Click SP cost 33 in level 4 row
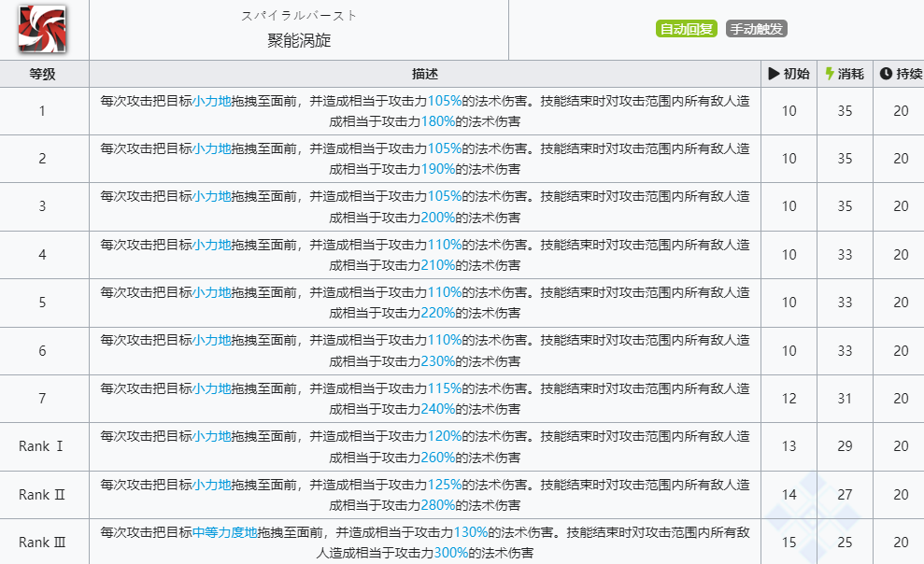Screen dimensions: 924x564 845,255
